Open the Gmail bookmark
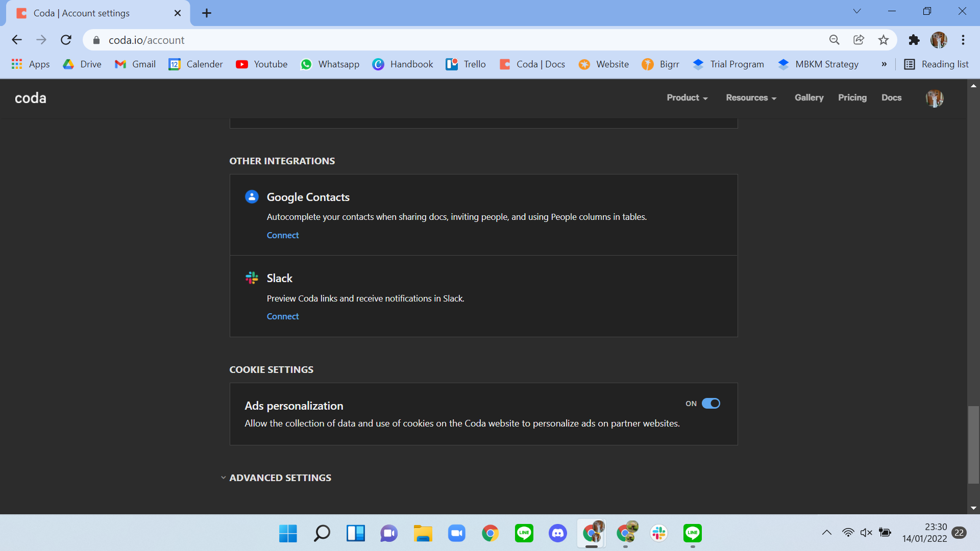The height and width of the screenshot is (551, 980). coord(135,64)
